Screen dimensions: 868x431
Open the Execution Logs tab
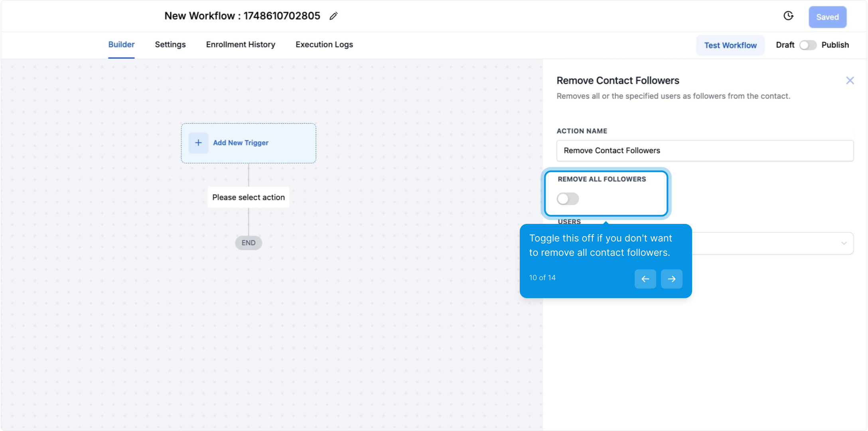(x=324, y=45)
